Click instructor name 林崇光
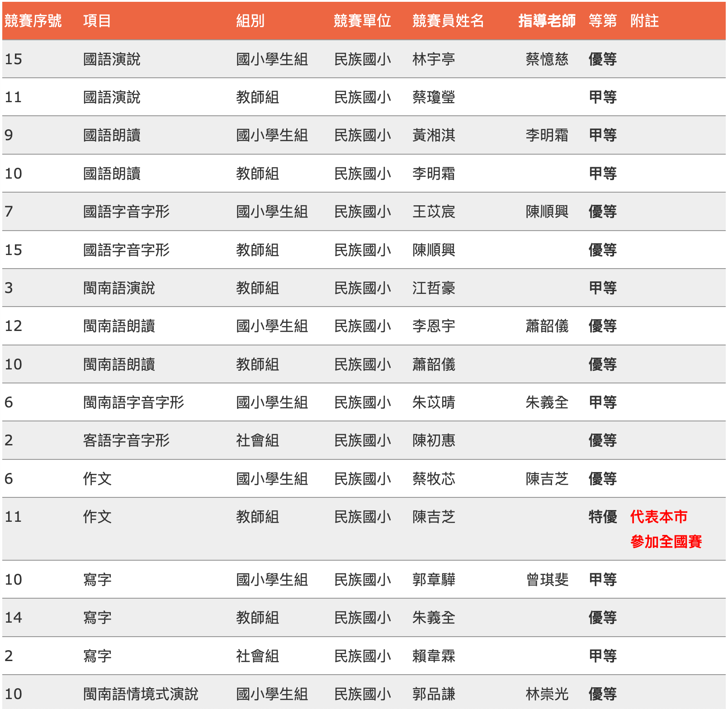Viewport: 728px width, 709px height. (x=547, y=694)
